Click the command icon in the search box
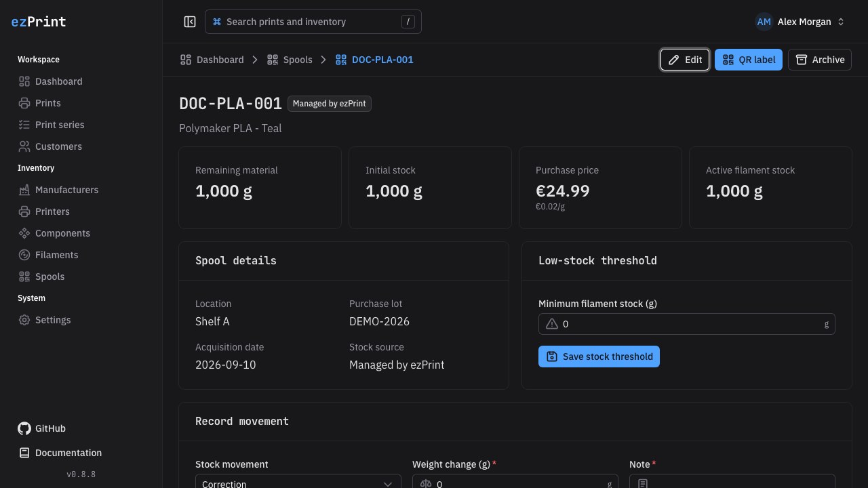The height and width of the screenshot is (488, 868). pos(217,22)
